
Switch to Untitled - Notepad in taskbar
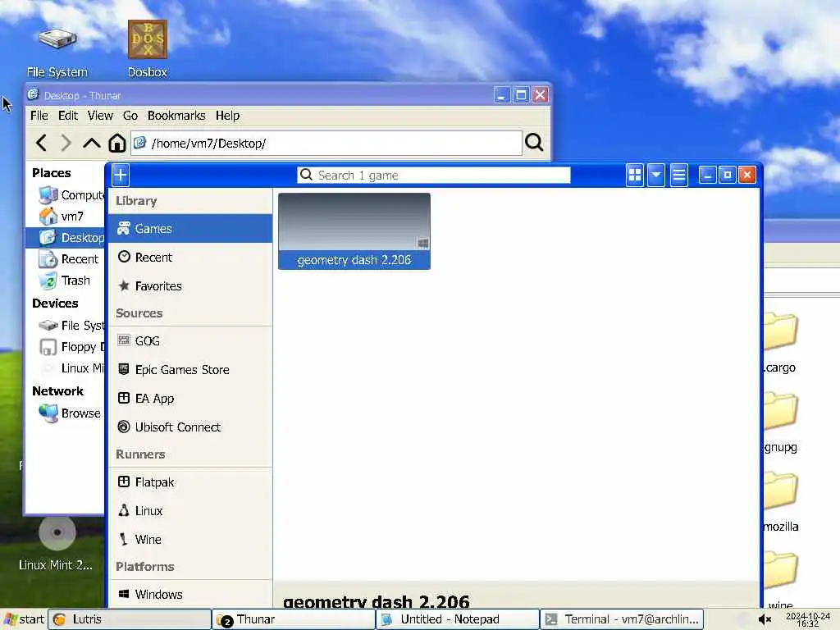point(458,619)
